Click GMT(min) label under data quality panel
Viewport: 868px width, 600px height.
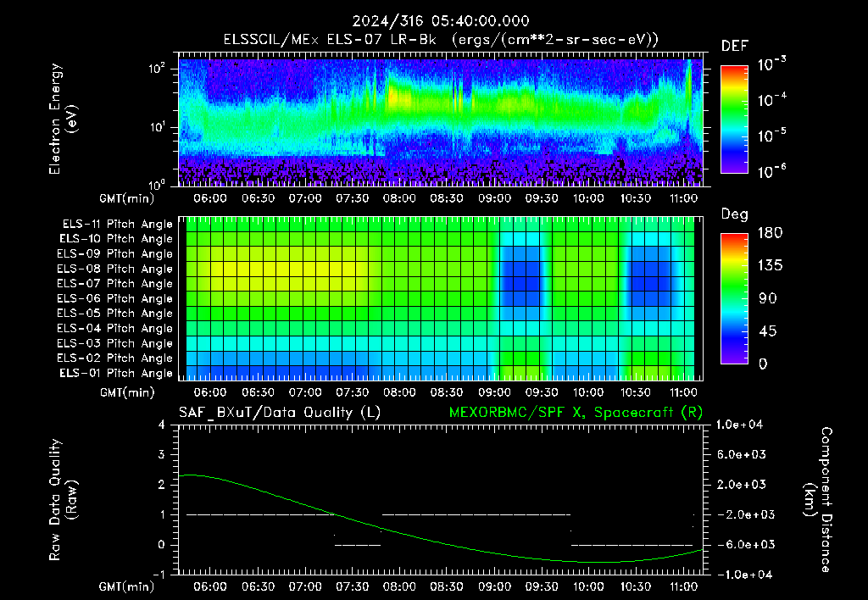click(x=127, y=586)
